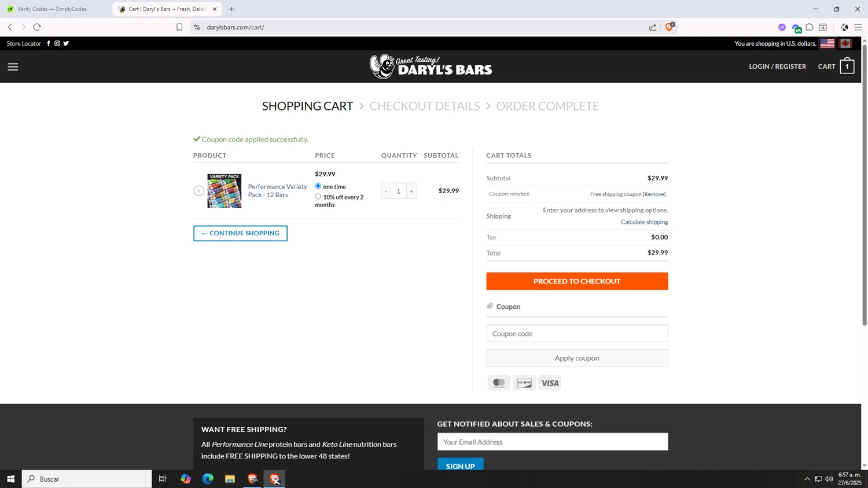Screen dimensions: 868x488
Task: Go back in browser history
Action: coord(10,27)
